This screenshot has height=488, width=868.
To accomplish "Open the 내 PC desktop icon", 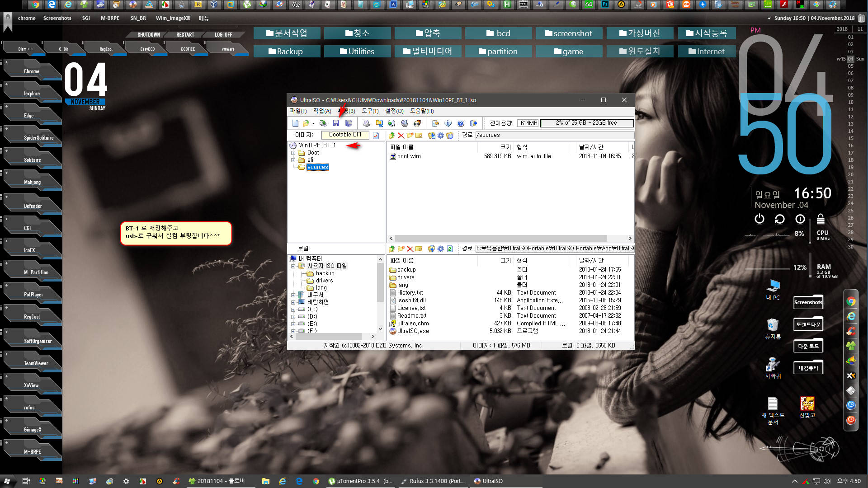I will pos(773,290).
